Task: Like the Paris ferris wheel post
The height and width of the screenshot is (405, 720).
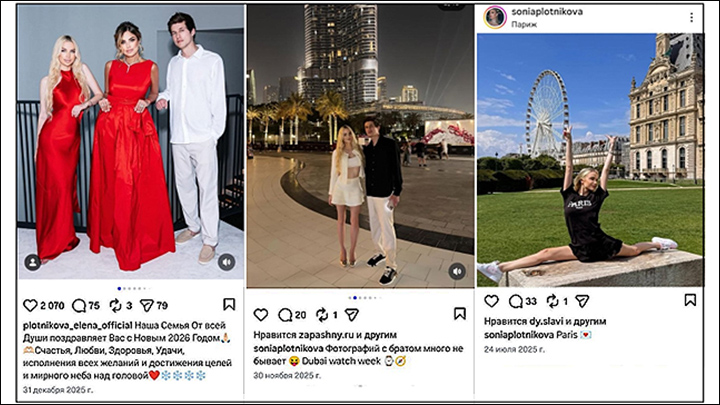Action: click(x=491, y=301)
